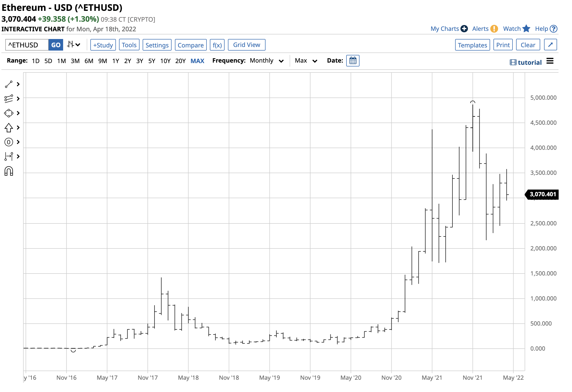Image resolution: width=572 pixels, height=392 pixels.
Task: Click the Nov '18 date axis label
Action: pyautogui.click(x=229, y=378)
